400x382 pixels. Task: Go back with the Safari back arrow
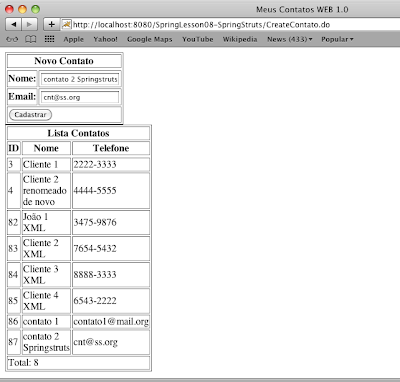click(13, 24)
